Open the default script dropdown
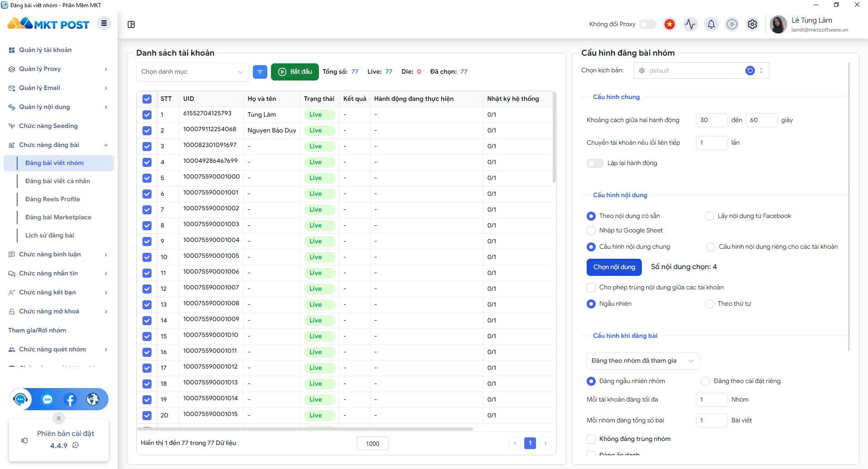868x469 pixels. [701, 71]
